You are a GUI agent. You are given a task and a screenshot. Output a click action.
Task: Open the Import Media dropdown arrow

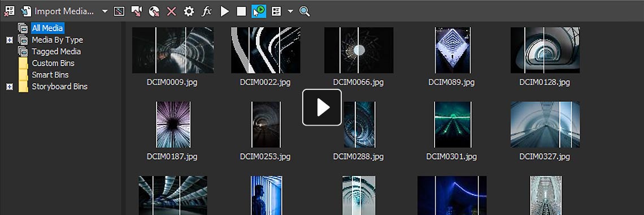point(105,11)
